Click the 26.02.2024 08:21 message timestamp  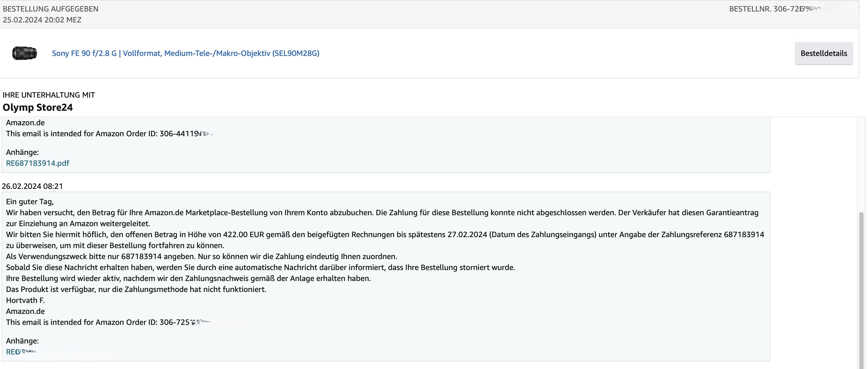click(32, 186)
